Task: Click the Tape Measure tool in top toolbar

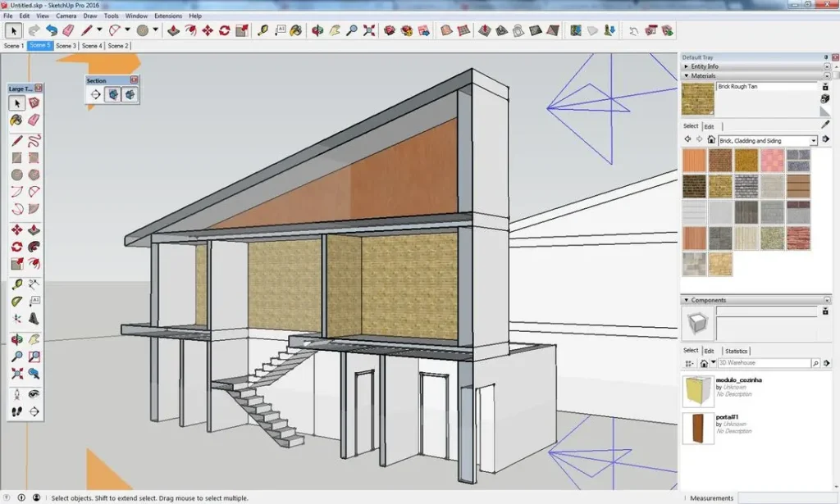Action: (262, 31)
